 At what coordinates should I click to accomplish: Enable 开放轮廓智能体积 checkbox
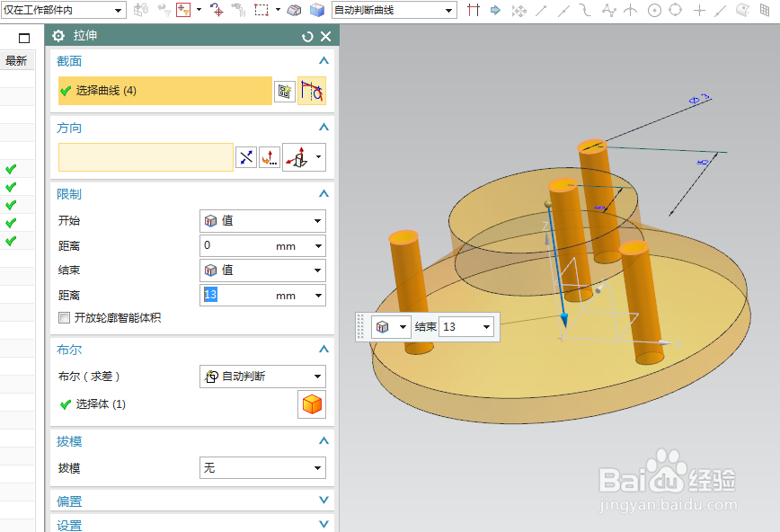[64, 317]
